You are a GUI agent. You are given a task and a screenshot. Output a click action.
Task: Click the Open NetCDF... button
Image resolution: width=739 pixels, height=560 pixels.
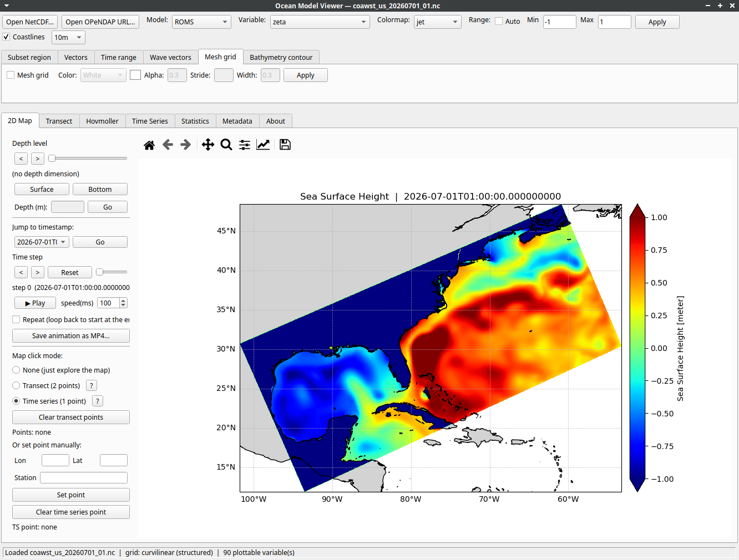point(30,22)
